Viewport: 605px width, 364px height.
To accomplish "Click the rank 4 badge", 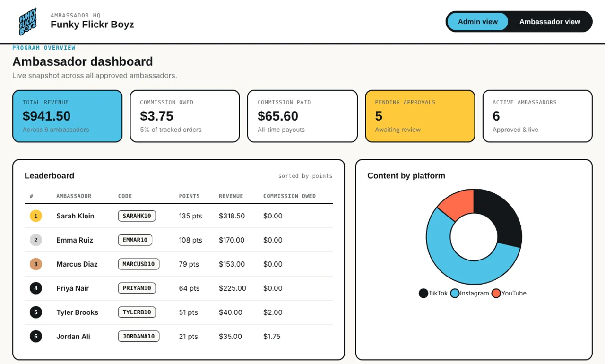I will [x=36, y=288].
